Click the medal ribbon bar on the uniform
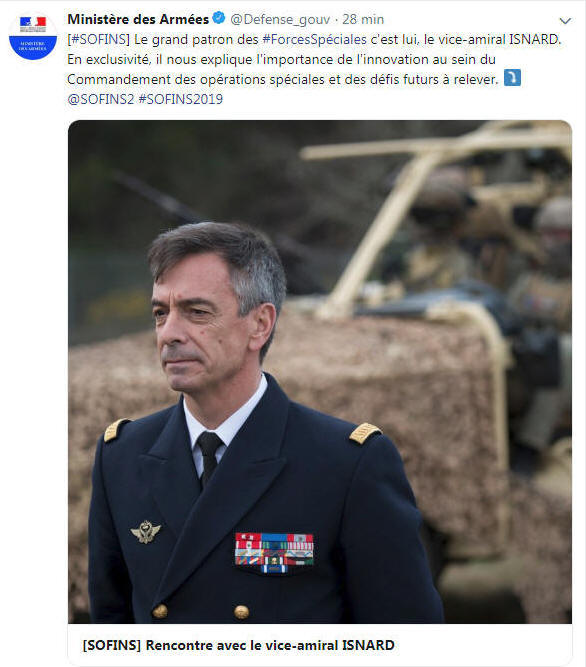This screenshot has height=667, width=586. click(x=274, y=552)
